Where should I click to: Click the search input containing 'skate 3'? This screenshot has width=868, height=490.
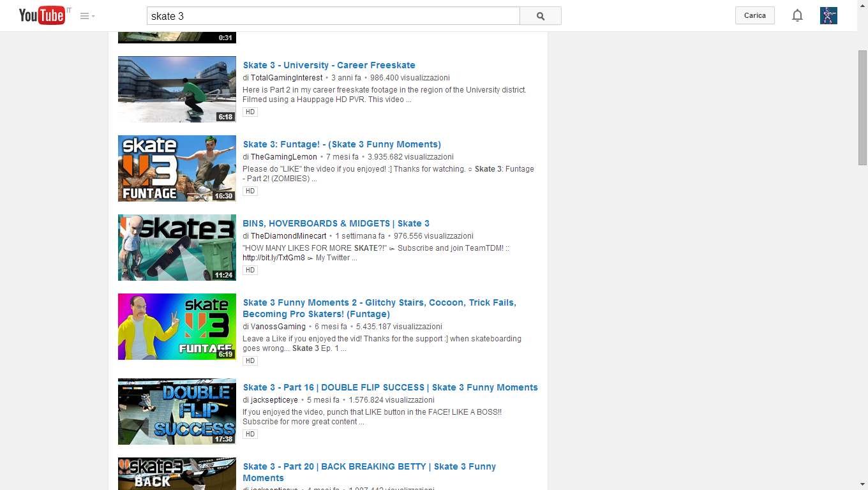point(332,15)
